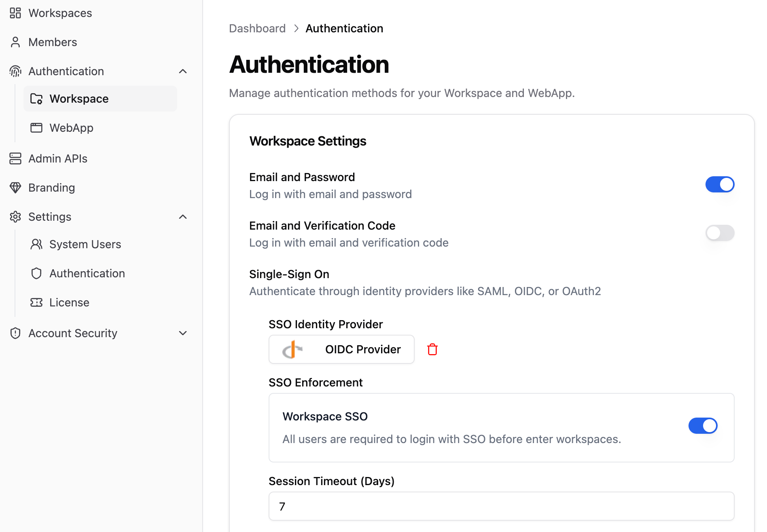Viewport: 767px width, 532px height.
Task: Click the Authentication breadcrumb item
Action: 344,28
